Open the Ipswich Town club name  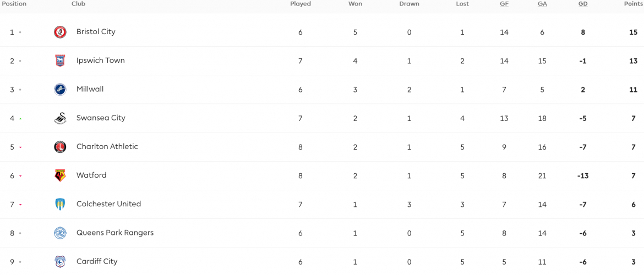pos(101,61)
